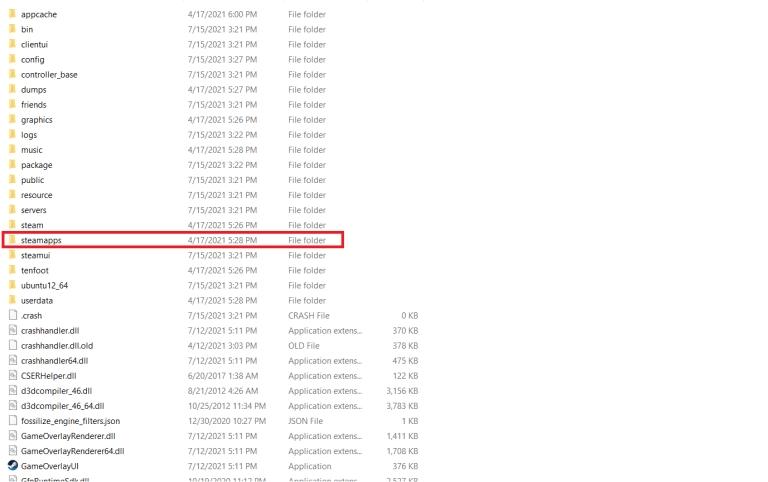This screenshot has width=768, height=482.
Task: Click the steam folder icon
Action: coord(13,225)
